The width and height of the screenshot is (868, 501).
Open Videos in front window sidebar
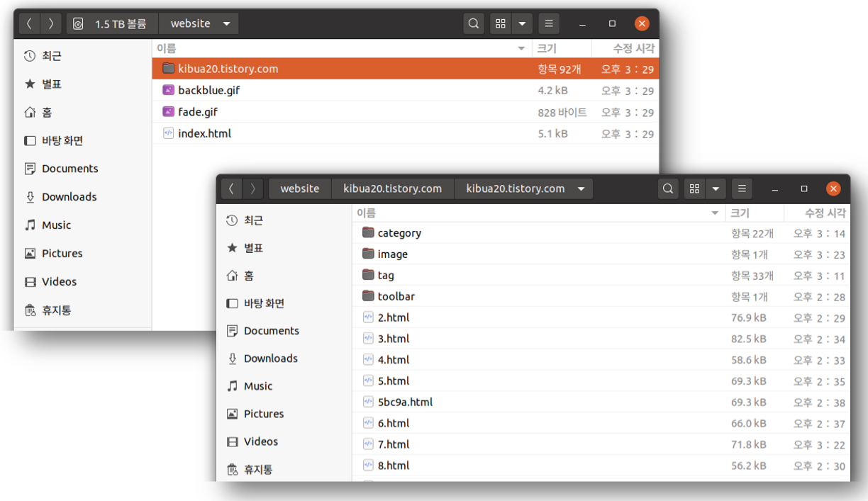coord(284,441)
